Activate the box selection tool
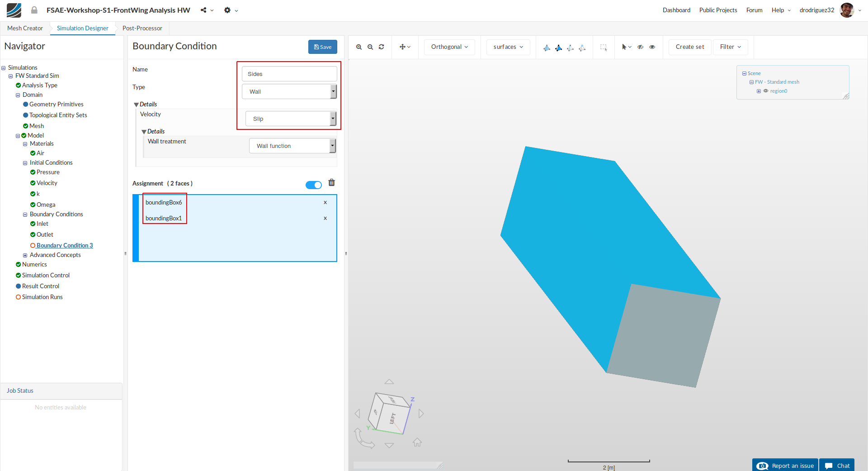 (x=604, y=48)
